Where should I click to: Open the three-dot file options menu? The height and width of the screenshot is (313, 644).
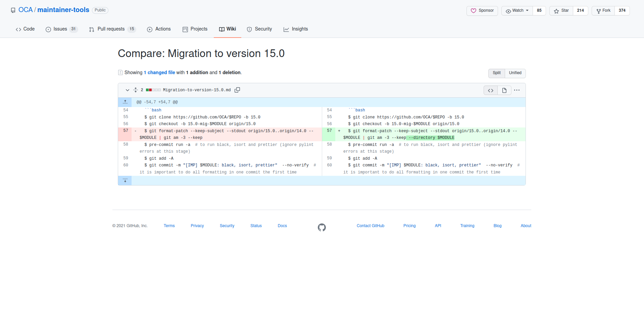[x=517, y=90]
